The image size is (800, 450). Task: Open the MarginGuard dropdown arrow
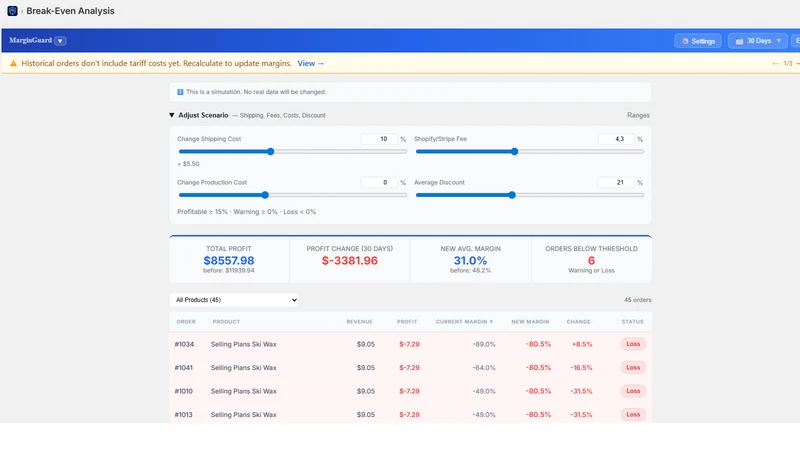(60, 41)
